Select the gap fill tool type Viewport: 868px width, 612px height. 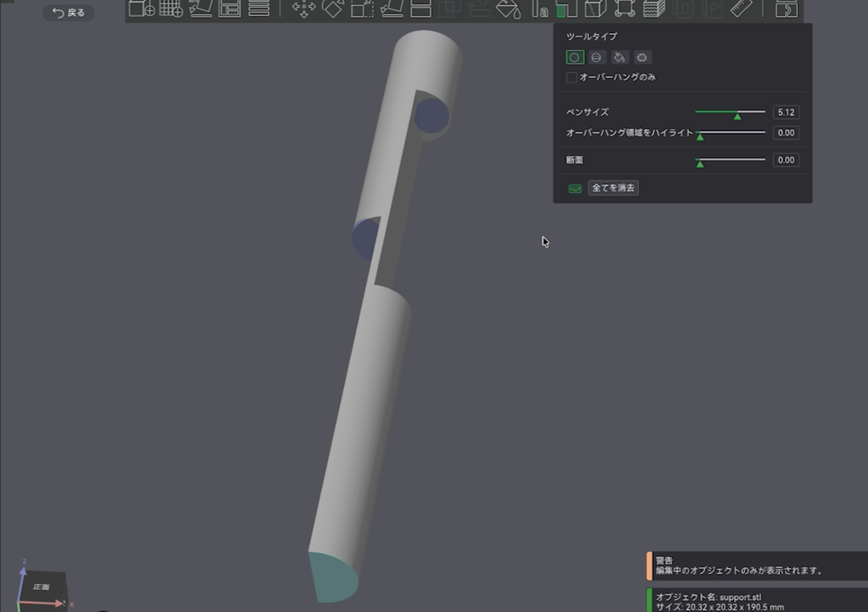(x=643, y=57)
